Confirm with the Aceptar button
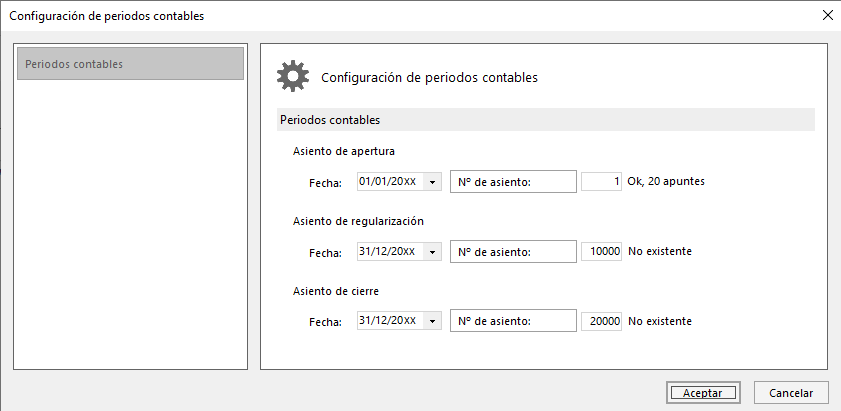The height and width of the screenshot is (411, 841). [x=703, y=393]
